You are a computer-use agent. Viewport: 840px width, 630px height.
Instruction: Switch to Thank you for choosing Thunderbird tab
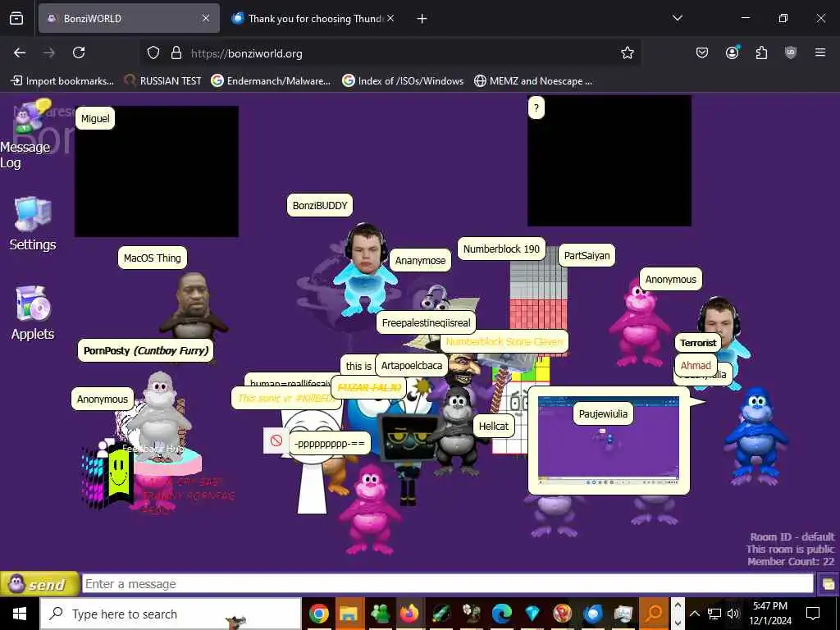(315, 18)
